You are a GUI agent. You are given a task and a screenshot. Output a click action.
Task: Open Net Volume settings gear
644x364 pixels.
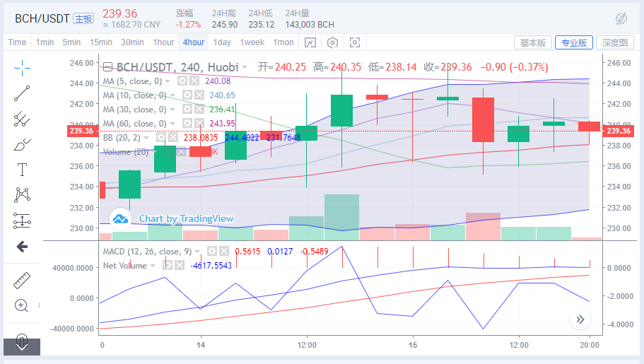click(168, 265)
